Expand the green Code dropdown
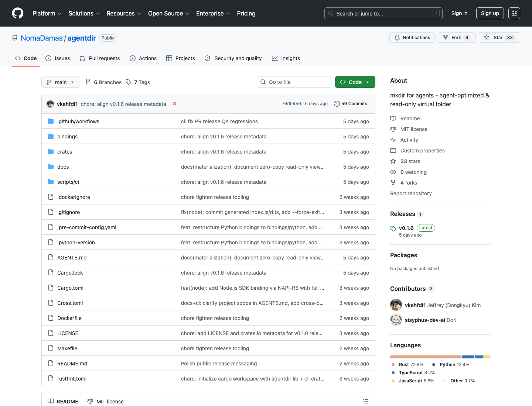532x406 pixels. pyautogui.click(x=355, y=82)
